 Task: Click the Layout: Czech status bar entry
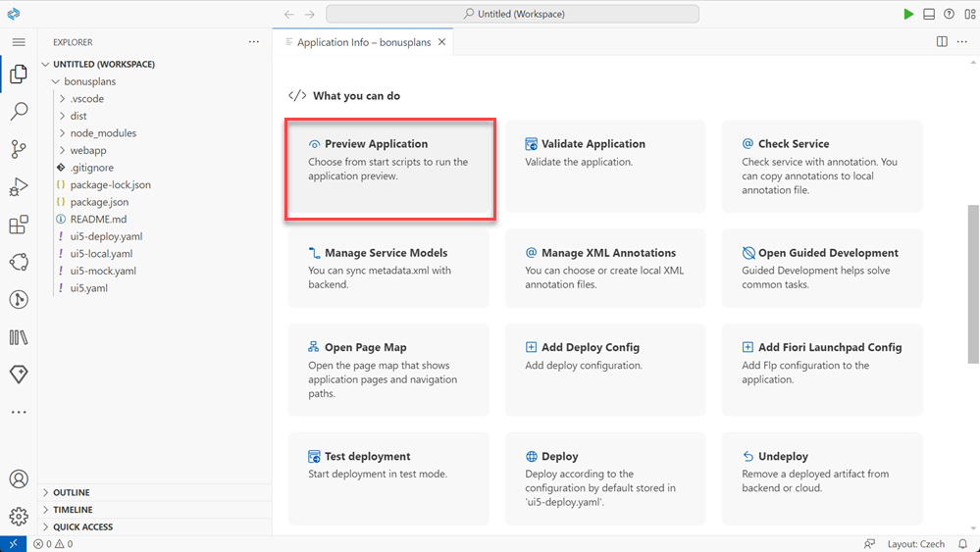[915, 544]
